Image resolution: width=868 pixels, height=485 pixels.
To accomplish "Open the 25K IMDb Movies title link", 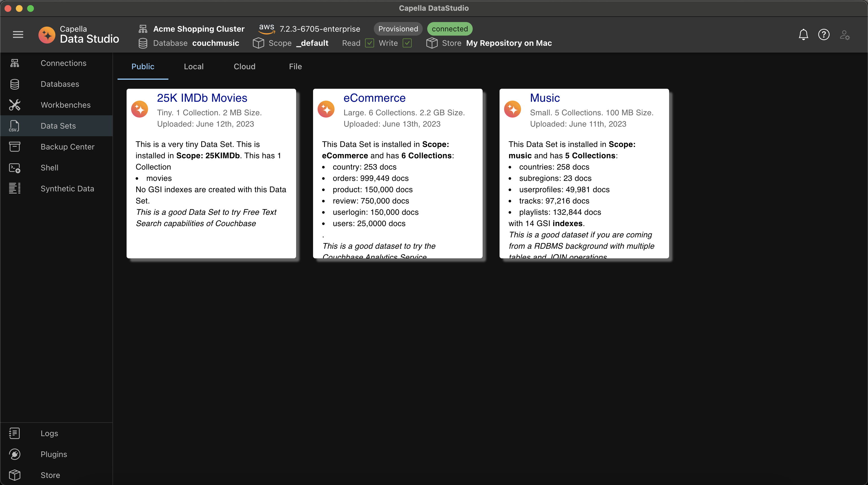I will coord(202,98).
